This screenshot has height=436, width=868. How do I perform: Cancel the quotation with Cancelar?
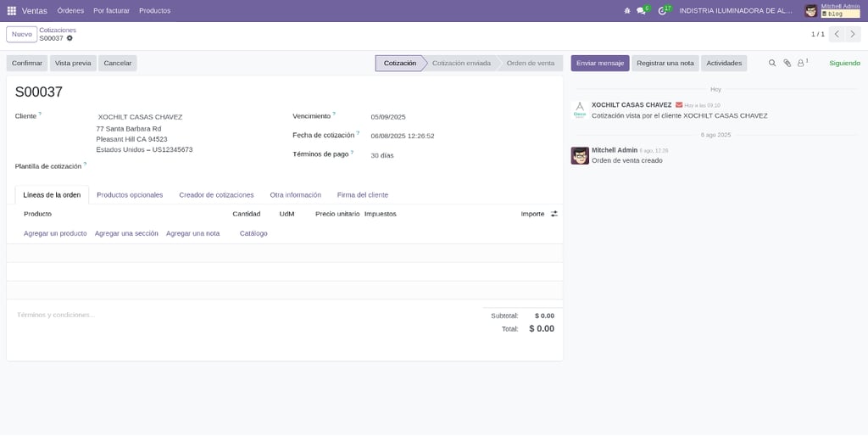point(118,63)
